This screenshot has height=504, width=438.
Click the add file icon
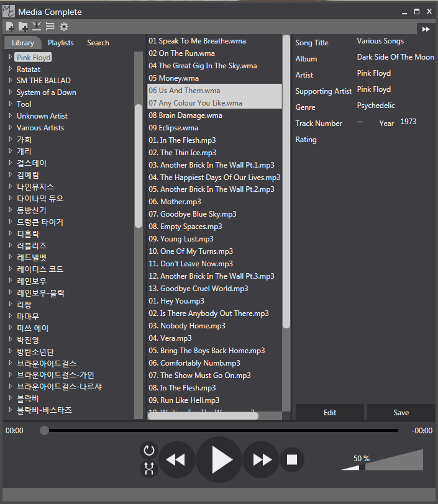pos(10,26)
